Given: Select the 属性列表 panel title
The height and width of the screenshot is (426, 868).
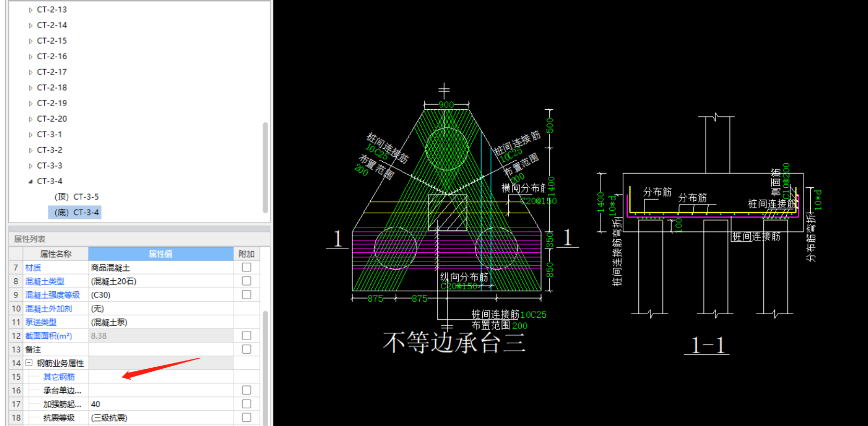Looking at the screenshot, I should (x=30, y=239).
